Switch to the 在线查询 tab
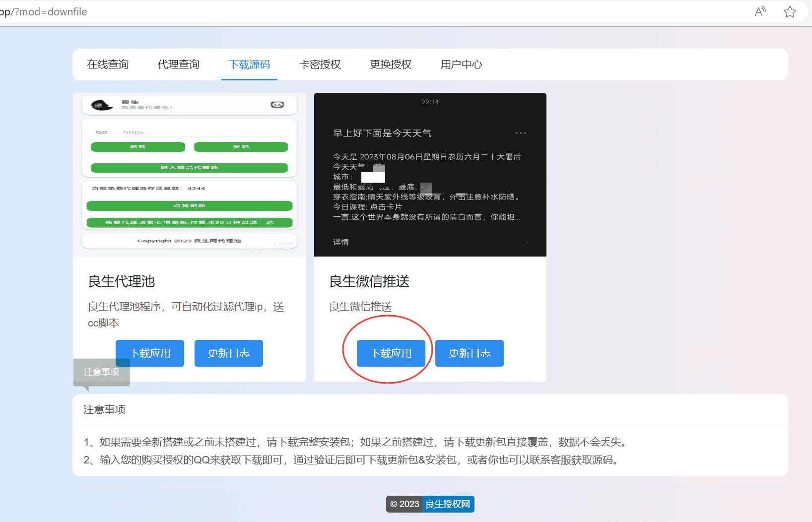812x522 pixels. 107,64
